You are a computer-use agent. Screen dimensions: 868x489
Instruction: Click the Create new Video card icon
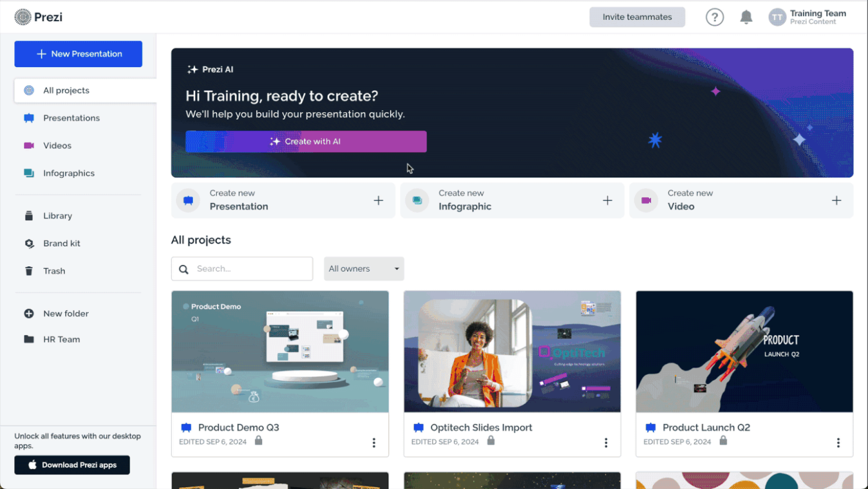click(x=646, y=200)
